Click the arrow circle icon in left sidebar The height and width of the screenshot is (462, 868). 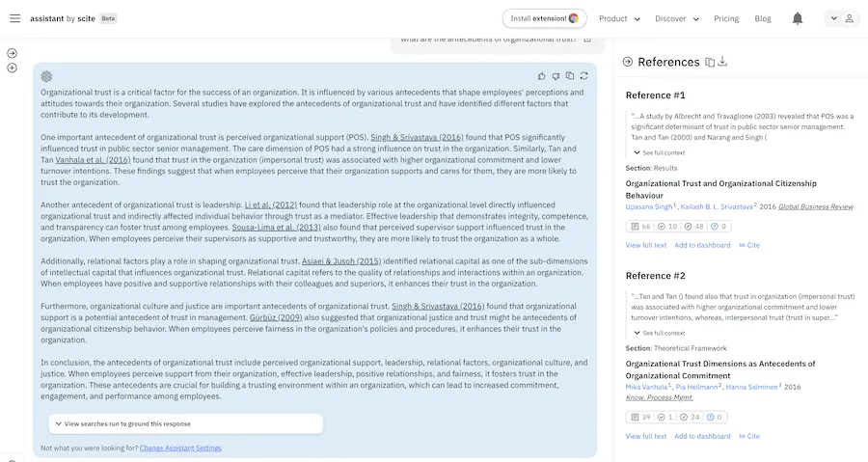13,53
